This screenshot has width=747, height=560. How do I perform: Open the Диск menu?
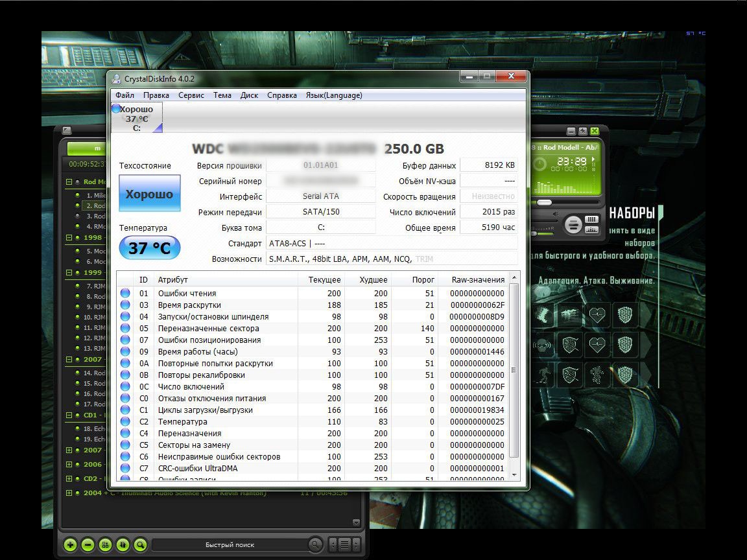pyautogui.click(x=249, y=95)
